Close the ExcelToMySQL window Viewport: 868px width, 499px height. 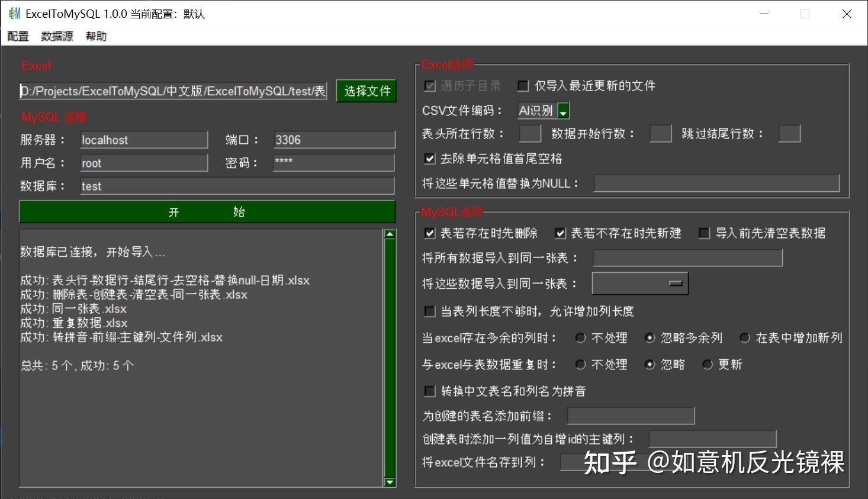847,14
